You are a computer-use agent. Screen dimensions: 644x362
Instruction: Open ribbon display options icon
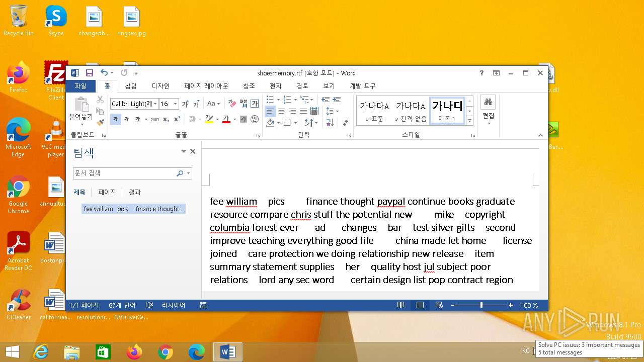(496, 73)
